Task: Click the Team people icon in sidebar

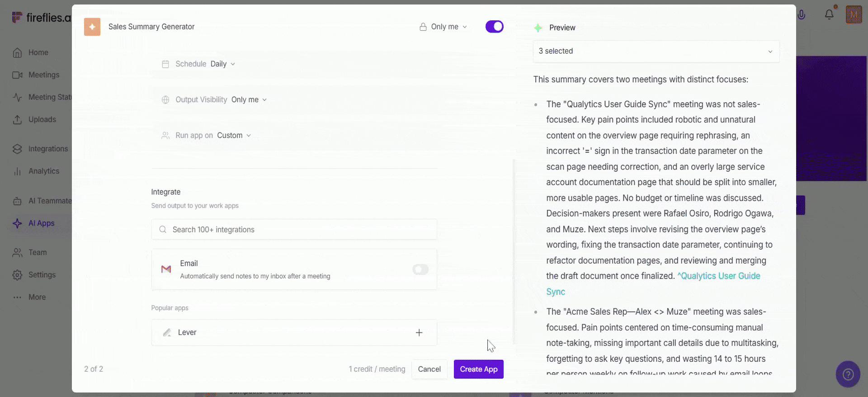Action: pos(17,252)
